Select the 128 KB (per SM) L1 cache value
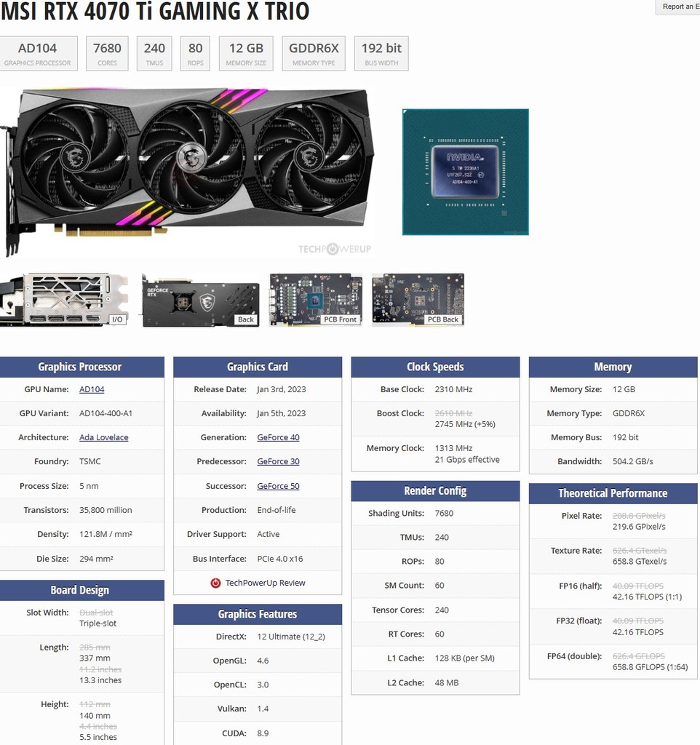This screenshot has height=745, width=700. coord(465,658)
